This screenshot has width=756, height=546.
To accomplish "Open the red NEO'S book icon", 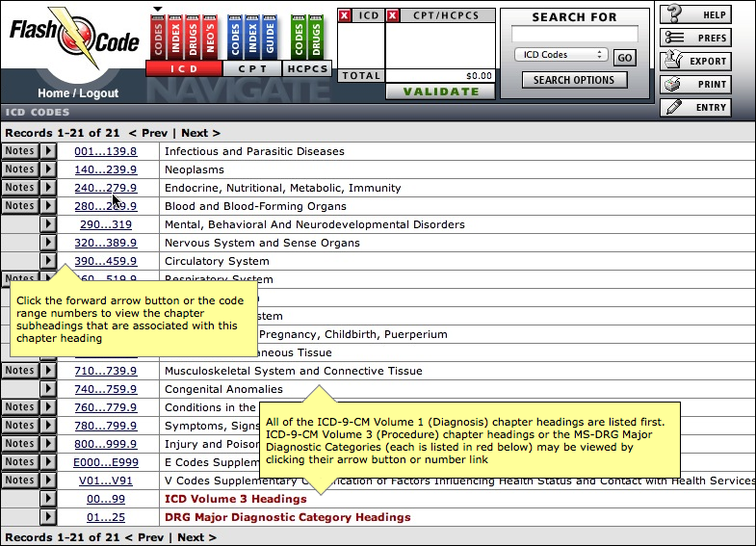I will (209, 39).
